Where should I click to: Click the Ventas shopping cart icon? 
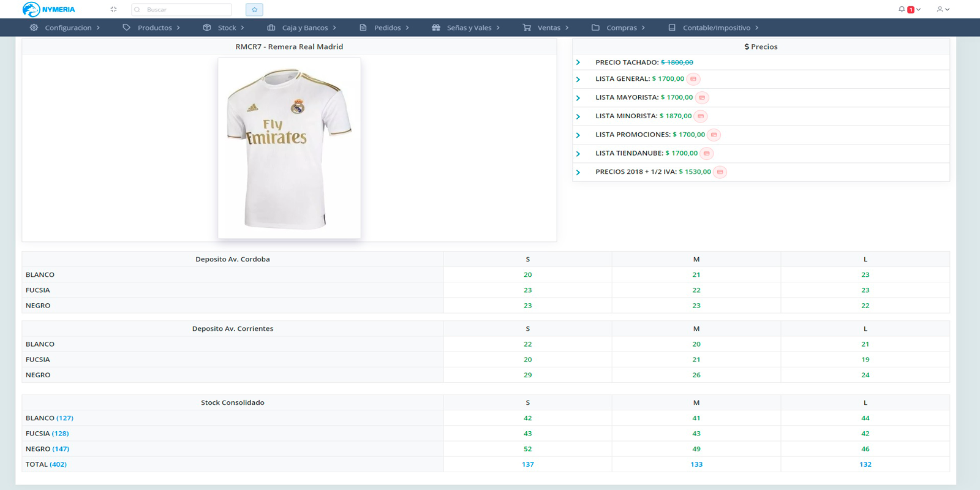coord(527,28)
